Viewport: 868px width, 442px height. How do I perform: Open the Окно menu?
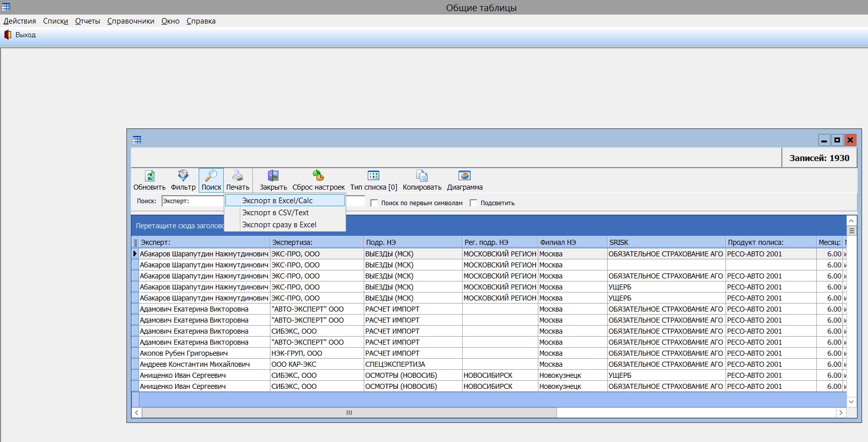171,21
